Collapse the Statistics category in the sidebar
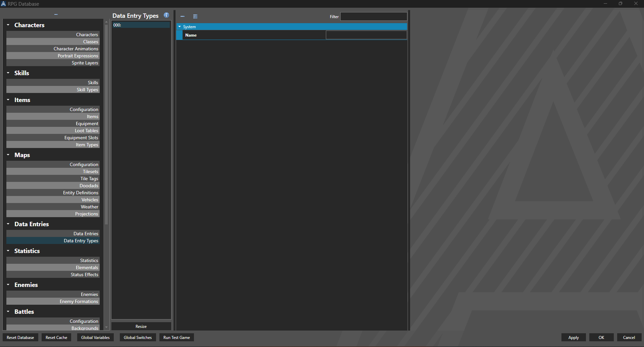 [x=8, y=251]
